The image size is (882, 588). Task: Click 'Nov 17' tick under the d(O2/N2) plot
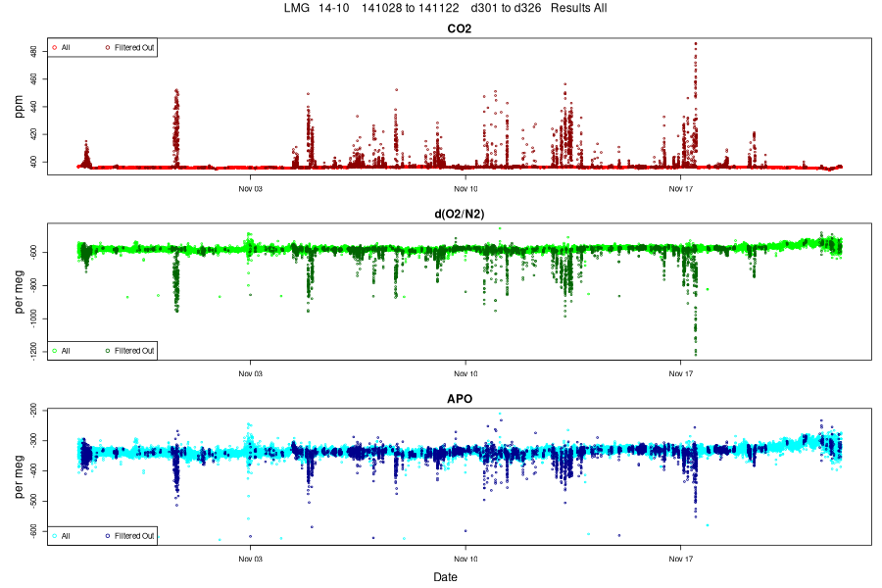point(681,373)
